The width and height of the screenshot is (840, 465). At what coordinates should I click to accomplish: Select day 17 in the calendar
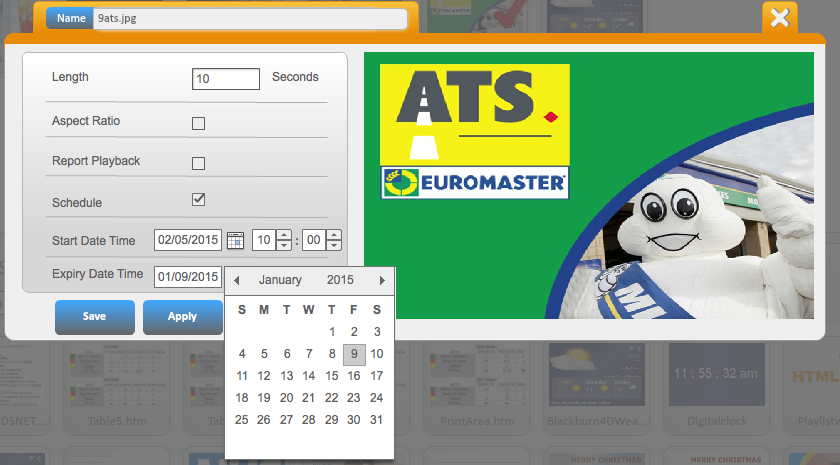click(377, 377)
